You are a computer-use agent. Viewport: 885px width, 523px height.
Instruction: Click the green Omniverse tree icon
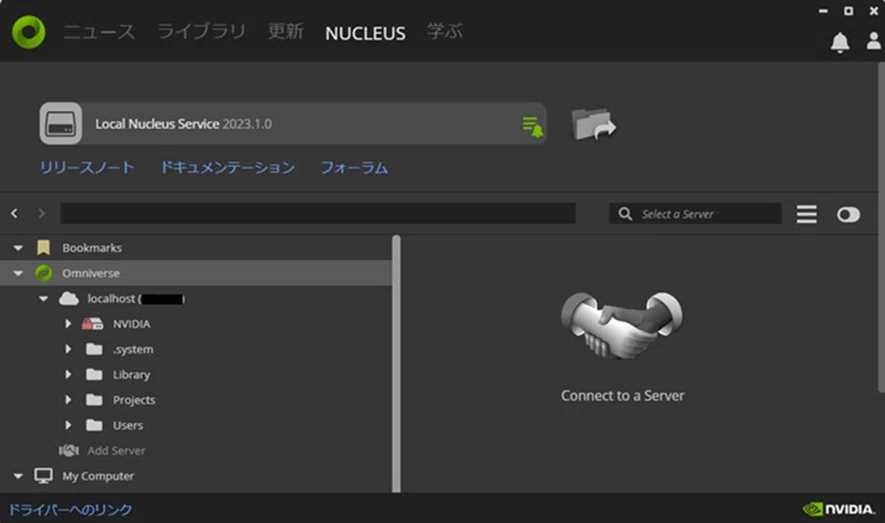tap(43, 273)
